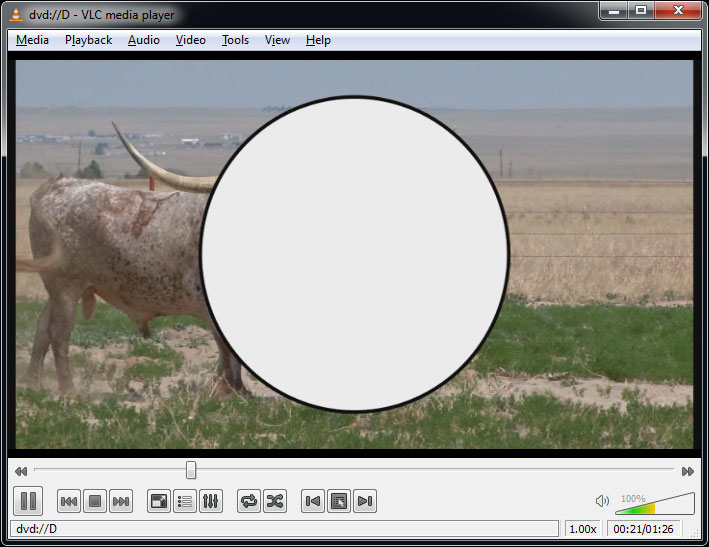Speed up with fast-forward arrows icon
The width and height of the screenshot is (709, 547).
tap(688, 472)
